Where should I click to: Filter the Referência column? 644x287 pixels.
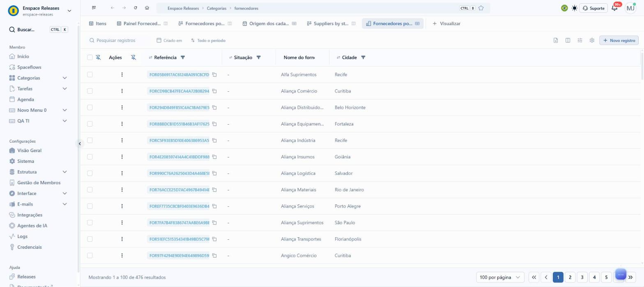(183, 58)
